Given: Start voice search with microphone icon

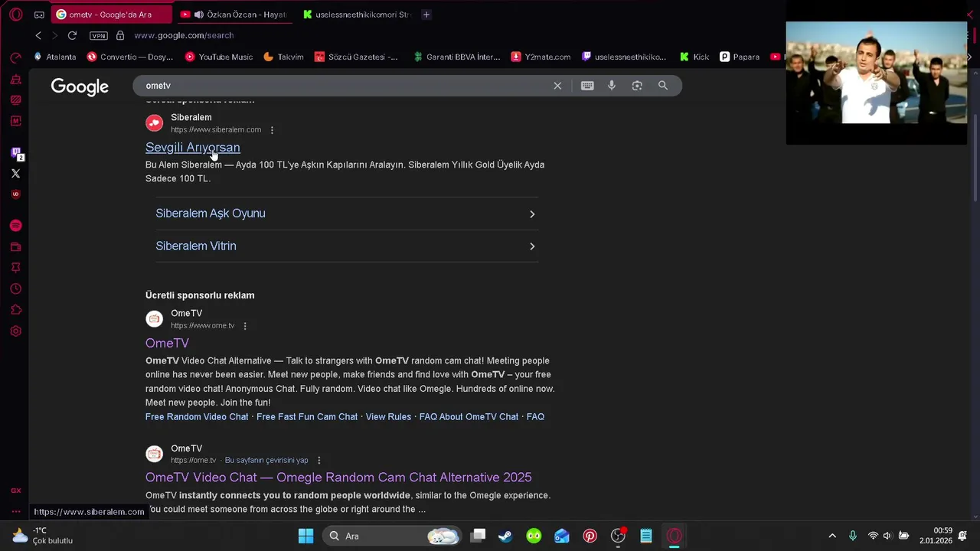Looking at the screenshot, I should pos(612,86).
